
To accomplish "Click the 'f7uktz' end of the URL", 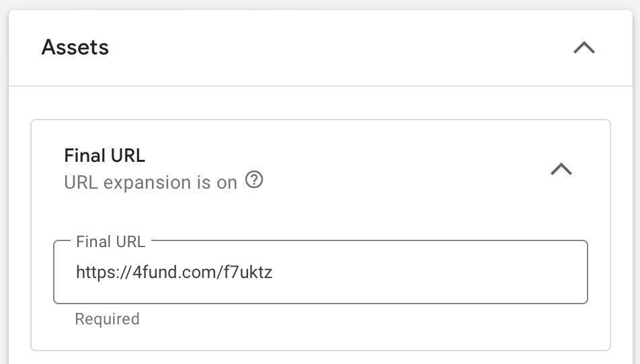I will pyautogui.click(x=248, y=272).
